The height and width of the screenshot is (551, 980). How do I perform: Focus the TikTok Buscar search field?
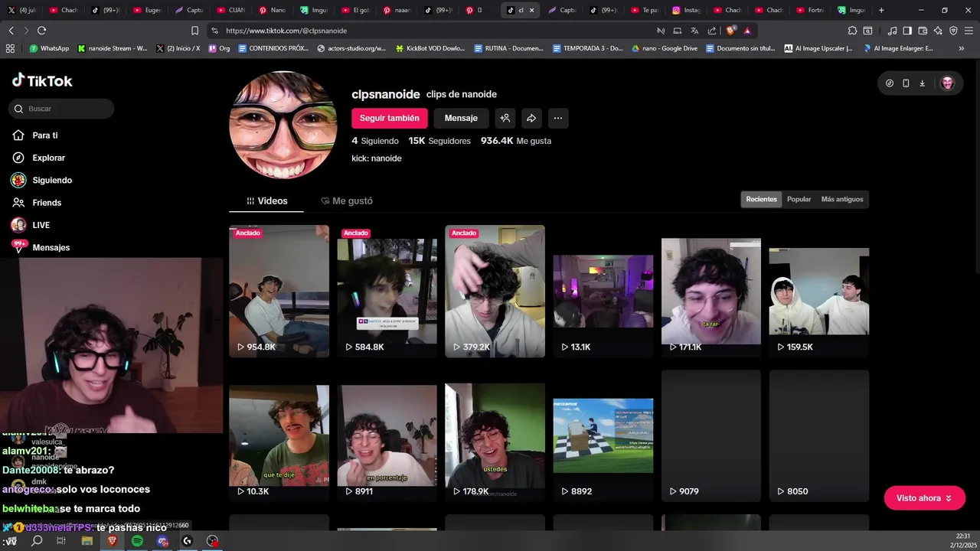click(x=62, y=109)
